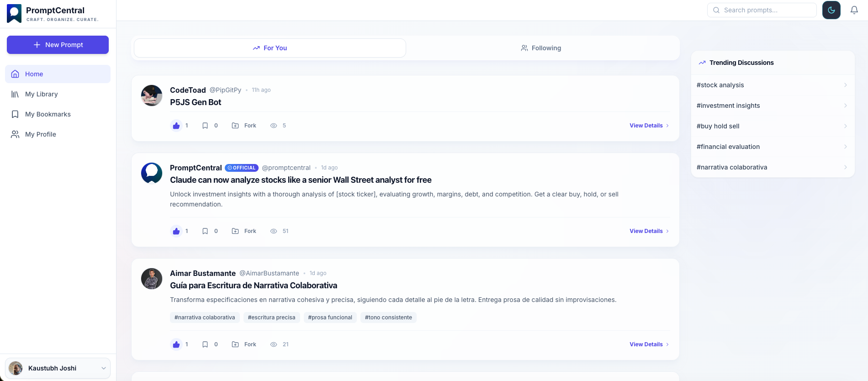
Task: Like the Guía para Escritura post
Action: pos(176,344)
